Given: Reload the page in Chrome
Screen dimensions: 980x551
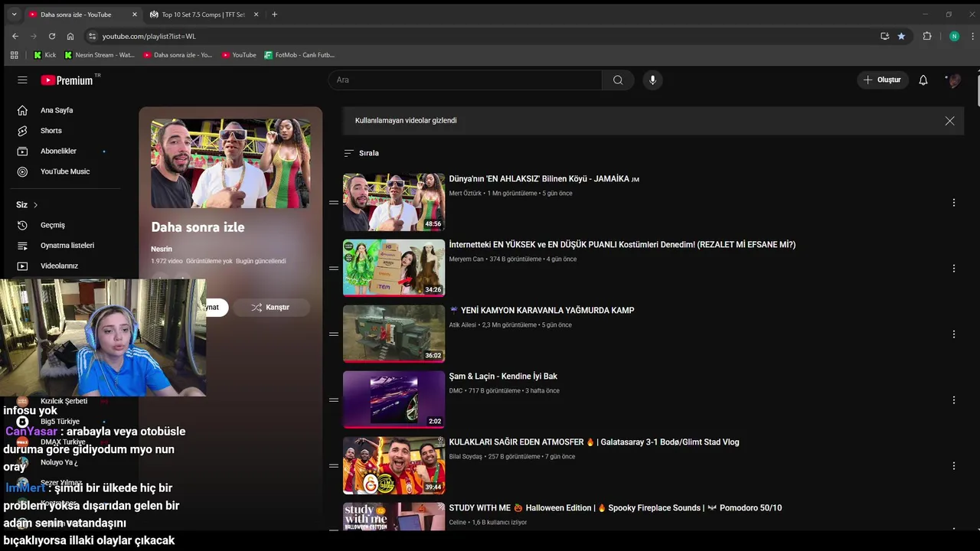Looking at the screenshot, I should [x=52, y=36].
